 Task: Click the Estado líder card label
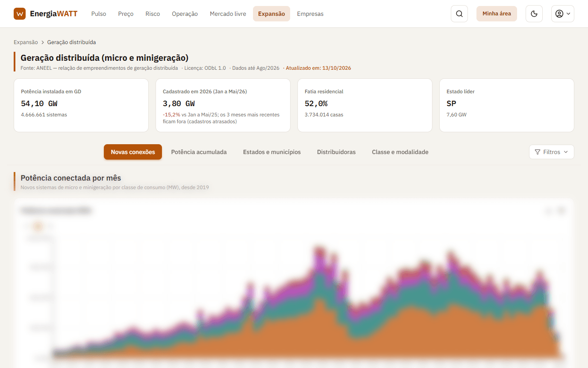point(461,92)
